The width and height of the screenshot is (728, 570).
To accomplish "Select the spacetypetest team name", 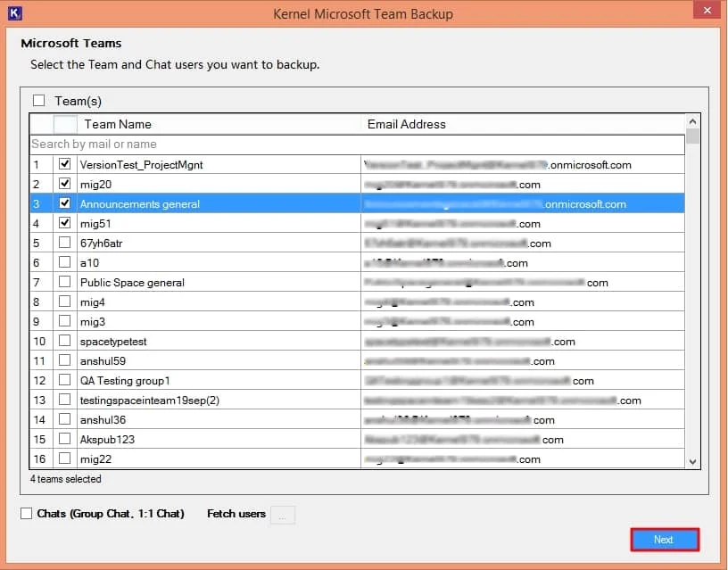I will (113, 342).
